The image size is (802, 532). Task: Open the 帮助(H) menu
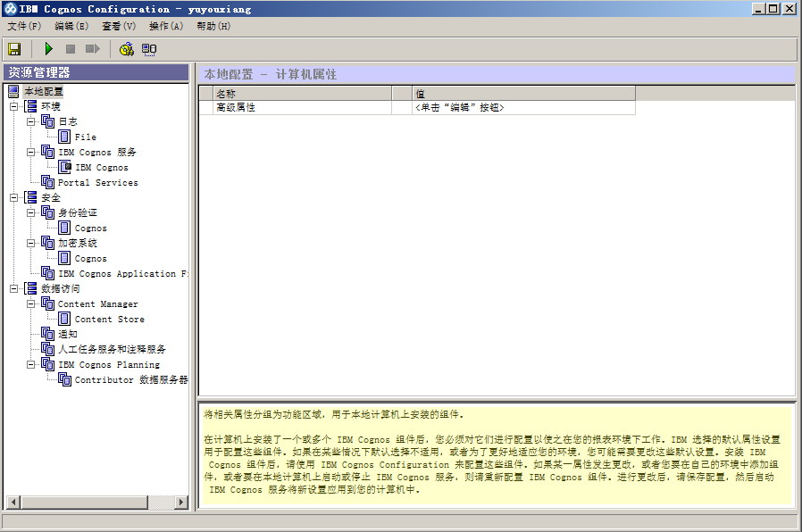click(213, 26)
